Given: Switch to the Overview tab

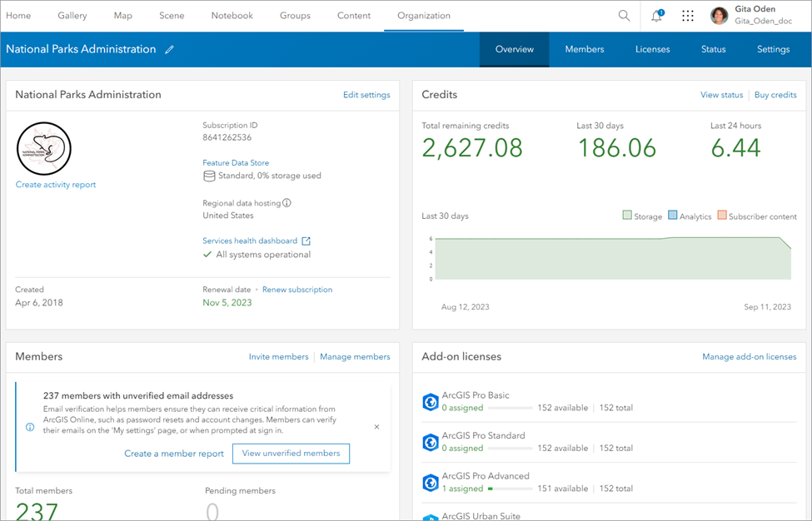Looking at the screenshot, I should [514, 50].
